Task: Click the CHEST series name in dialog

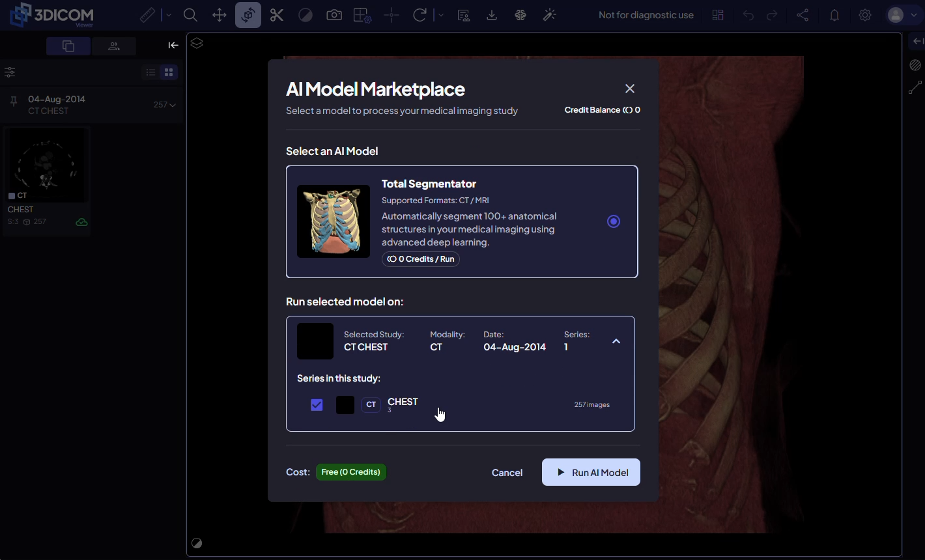Action: 403,402
